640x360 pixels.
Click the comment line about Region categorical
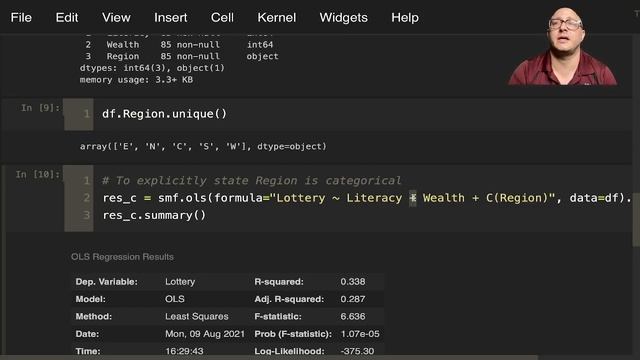pyautogui.click(x=252, y=180)
